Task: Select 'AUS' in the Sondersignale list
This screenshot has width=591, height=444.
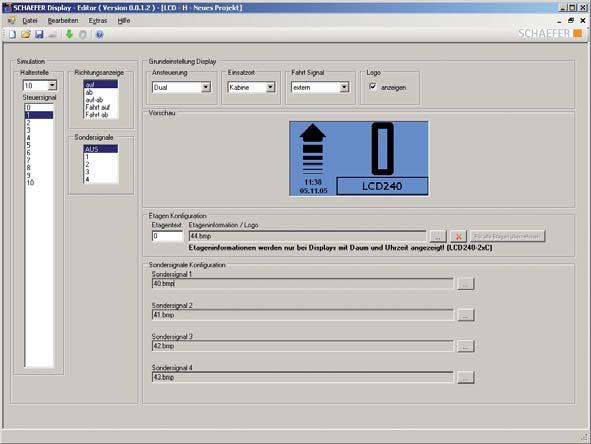Action: (101, 149)
